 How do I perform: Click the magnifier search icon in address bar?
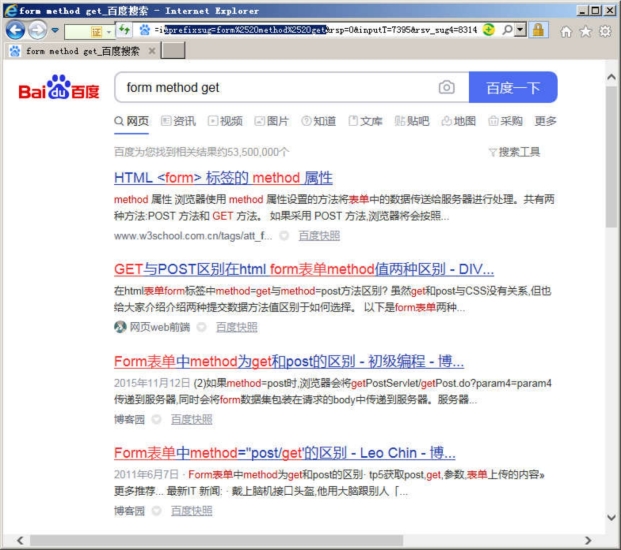(507, 30)
